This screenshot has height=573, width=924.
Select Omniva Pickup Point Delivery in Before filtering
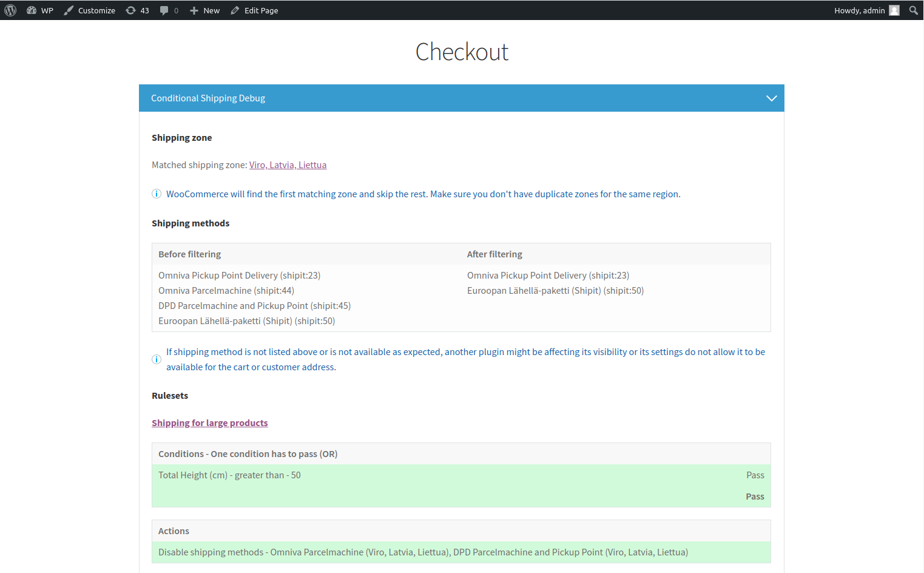pyautogui.click(x=240, y=276)
